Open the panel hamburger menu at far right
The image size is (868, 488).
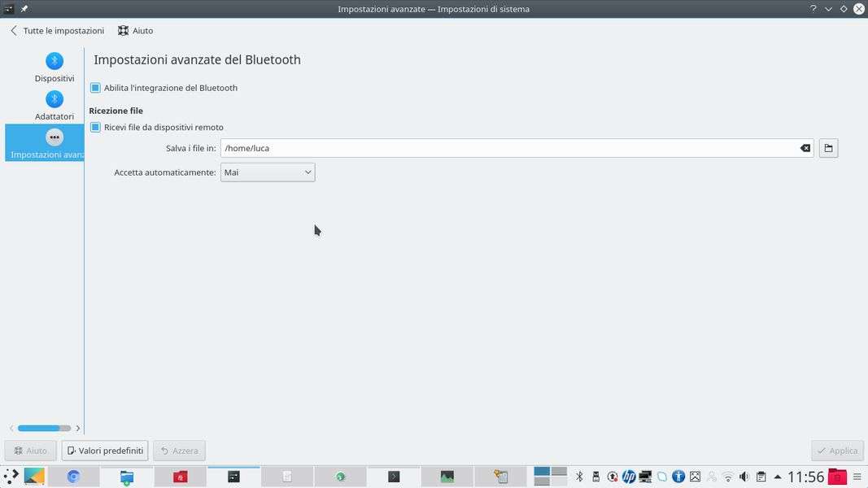click(x=857, y=477)
